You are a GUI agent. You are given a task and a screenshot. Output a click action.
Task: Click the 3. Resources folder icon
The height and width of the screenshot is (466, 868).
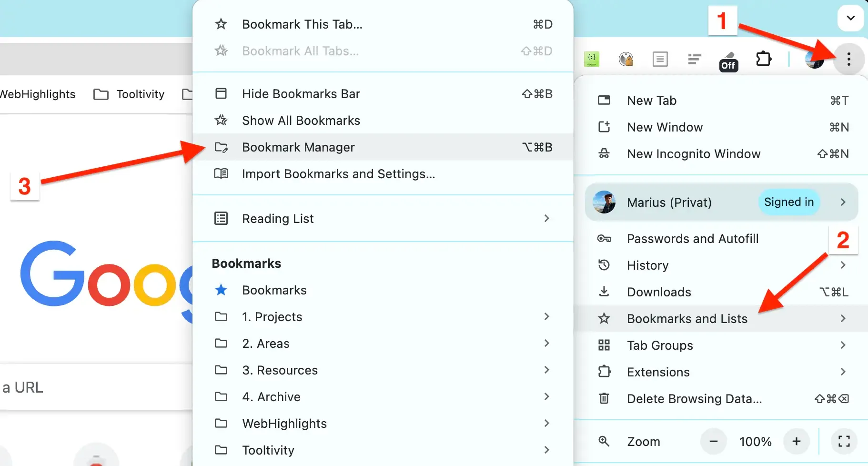tap(221, 370)
